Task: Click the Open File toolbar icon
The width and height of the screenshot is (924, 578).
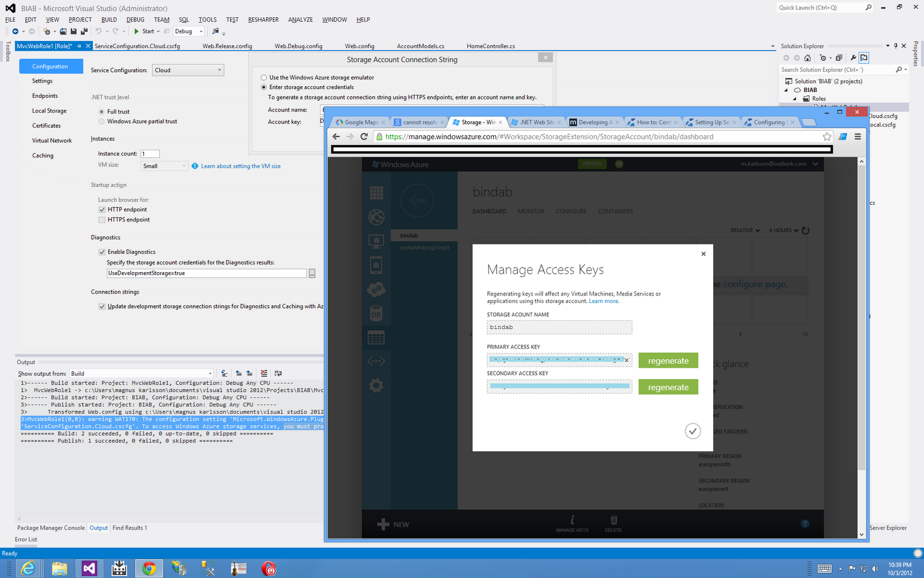Action: pos(63,31)
